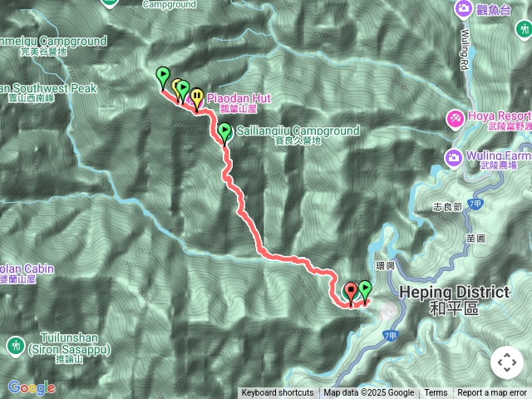Screen dimensions: 532x399
Task: Open the 觀魚台 camera pin
Action: (x=463, y=9)
